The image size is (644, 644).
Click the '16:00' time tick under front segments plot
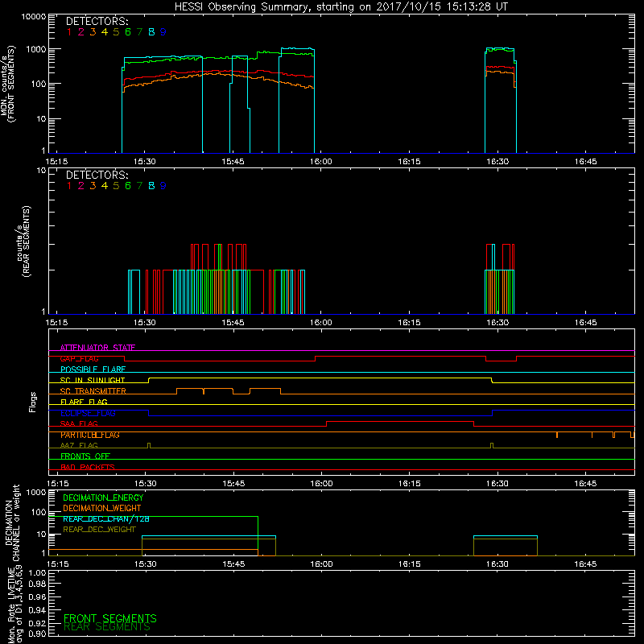[x=320, y=162]
